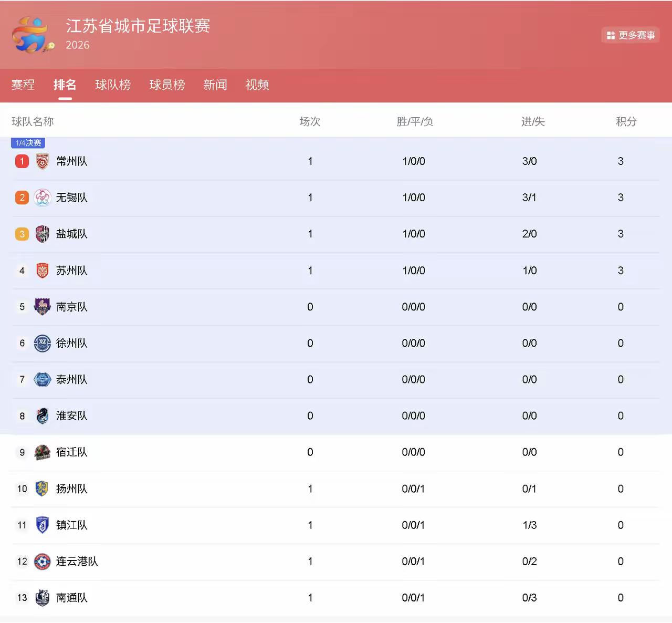This screenshot has height=623, width=672.
Task: Go to the 视频 tab
Action: click(x=257, y=85)
